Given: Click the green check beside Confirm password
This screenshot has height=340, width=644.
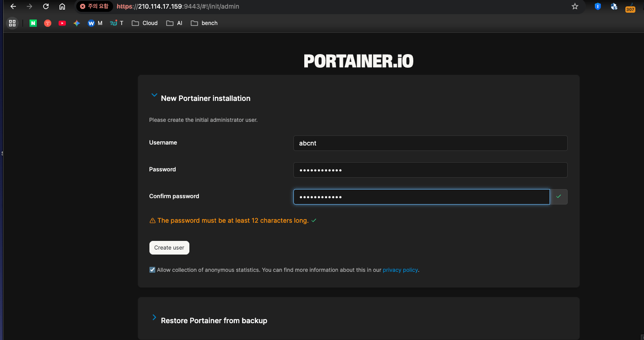Looking at the screenshot, I should [x=559, y=197].
